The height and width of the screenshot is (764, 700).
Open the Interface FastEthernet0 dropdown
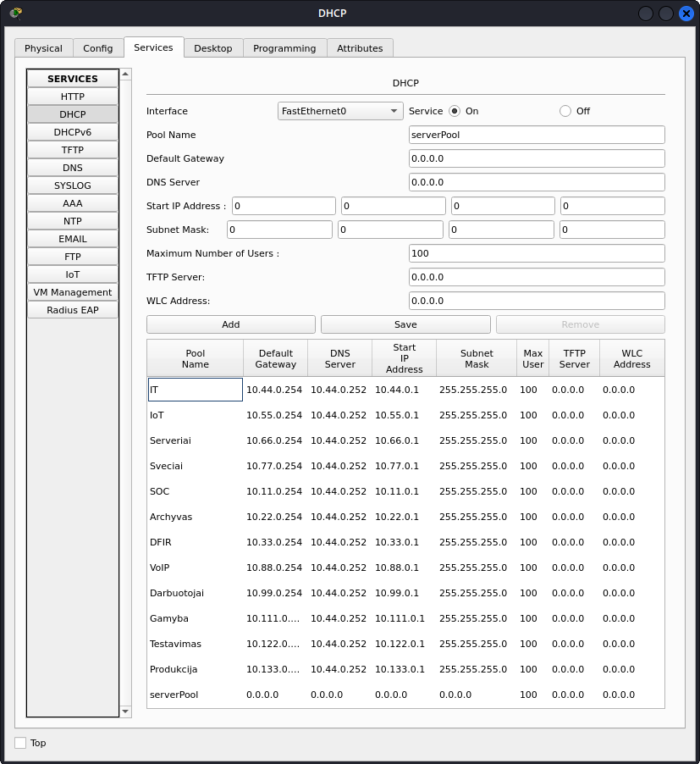pos(340,111)
